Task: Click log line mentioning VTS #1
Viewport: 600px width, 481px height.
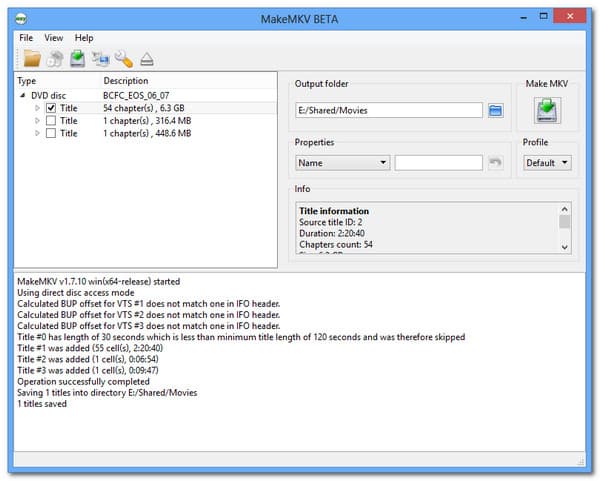Action: tap(148, 304)
